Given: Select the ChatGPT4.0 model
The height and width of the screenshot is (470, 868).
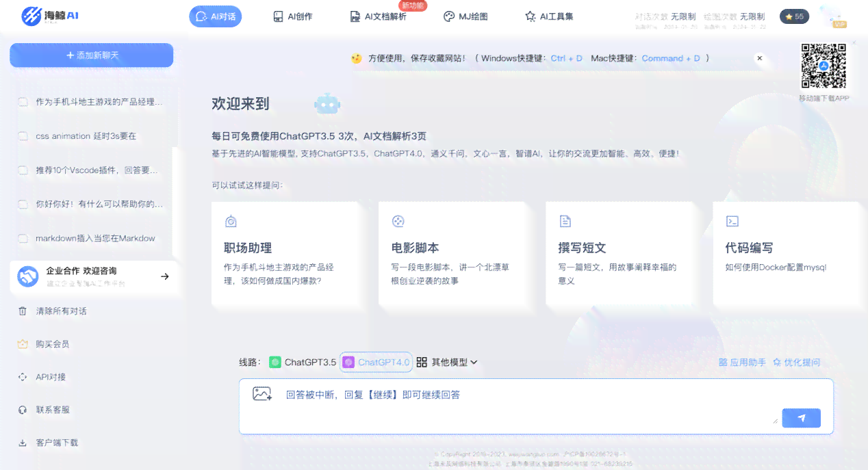Looking at the screenshot, I should (376, 363).
